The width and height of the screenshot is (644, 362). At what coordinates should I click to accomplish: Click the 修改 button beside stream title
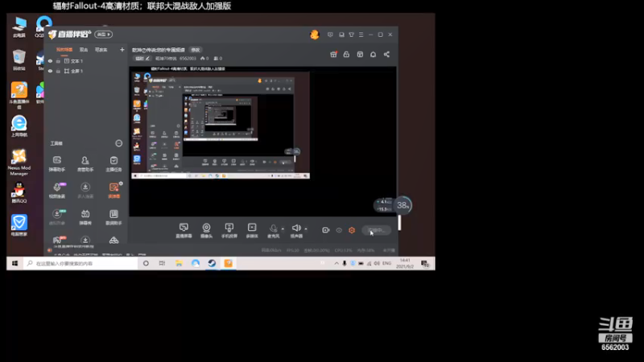click(196, 50)
